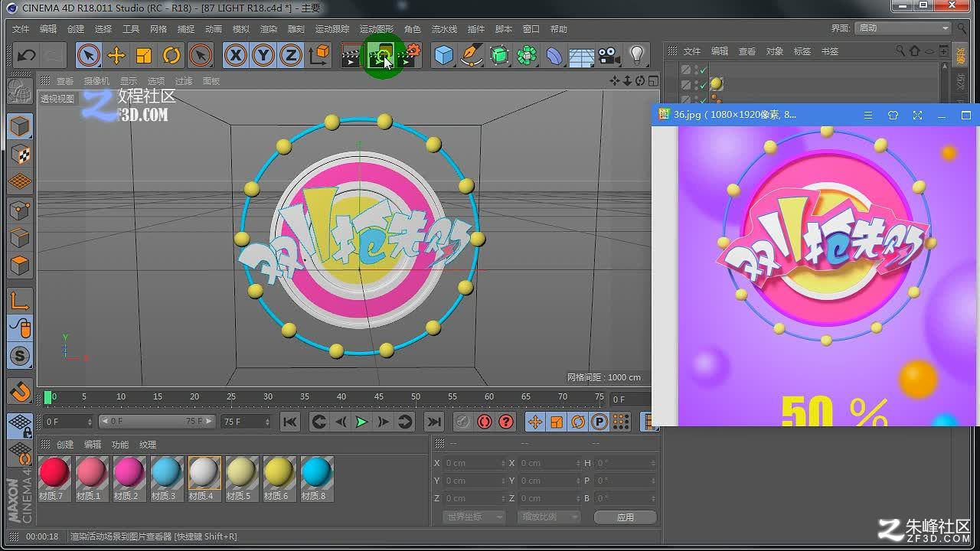Viewport: 980px width, 551px height.
Task: Select the Live Selection arrow tool
Action: [89, 55]
